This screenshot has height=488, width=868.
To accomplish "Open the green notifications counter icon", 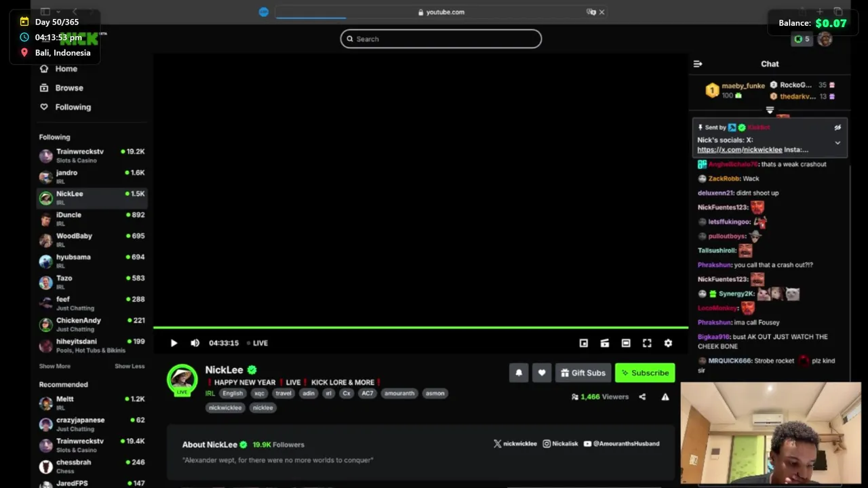I will [x=802, y=39].
